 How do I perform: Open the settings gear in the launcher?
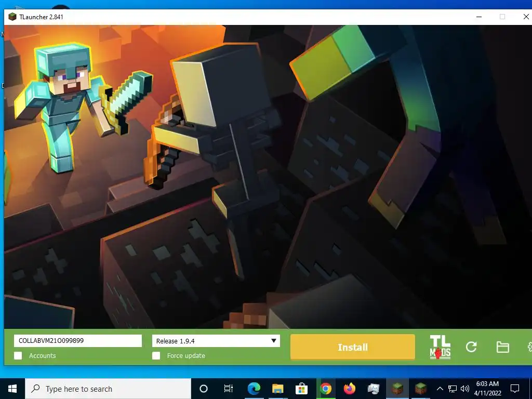pos(529,347)
